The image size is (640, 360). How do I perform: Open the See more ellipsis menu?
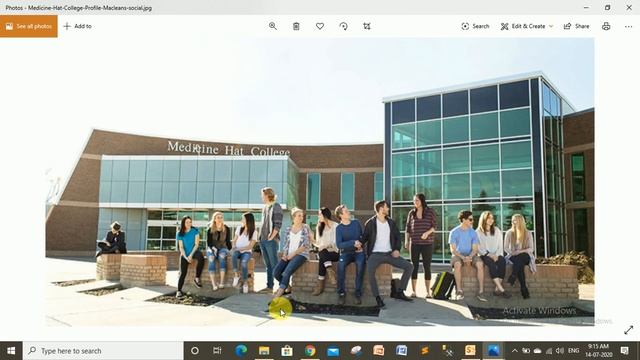(x=628, y=26)
